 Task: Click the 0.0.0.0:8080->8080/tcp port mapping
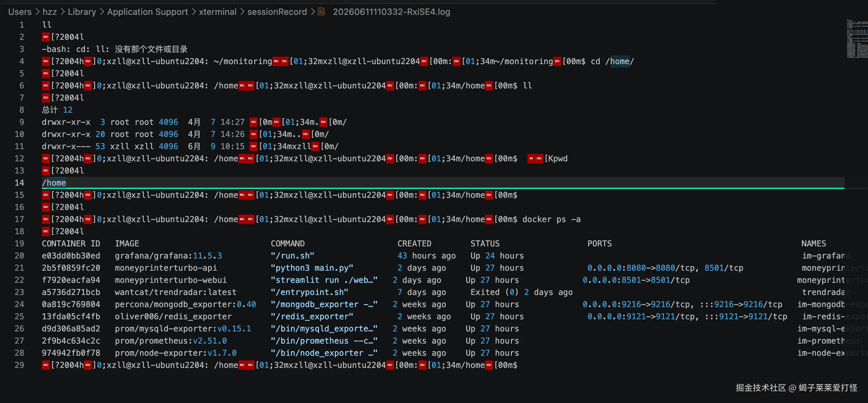(641, 268)
